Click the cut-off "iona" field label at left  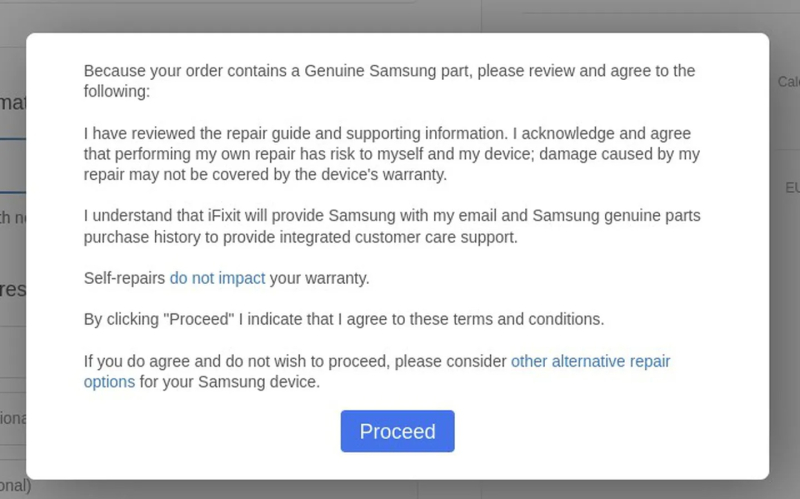point(12,418)
